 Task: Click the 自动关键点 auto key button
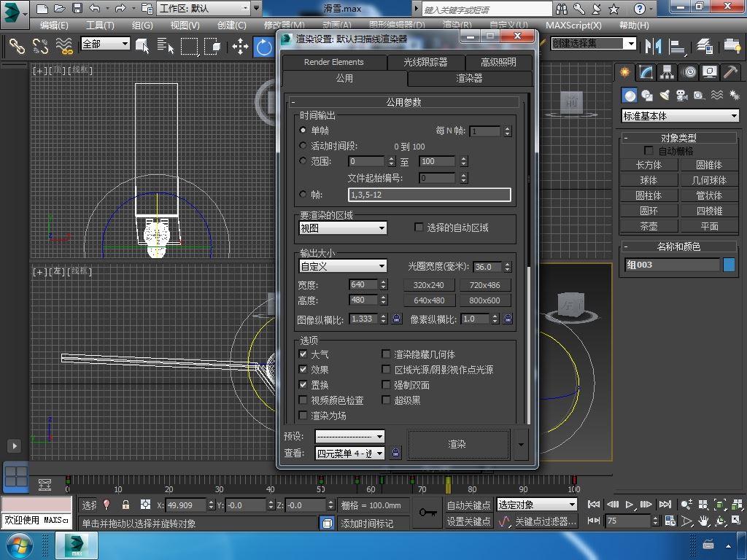tap(468, 505)
